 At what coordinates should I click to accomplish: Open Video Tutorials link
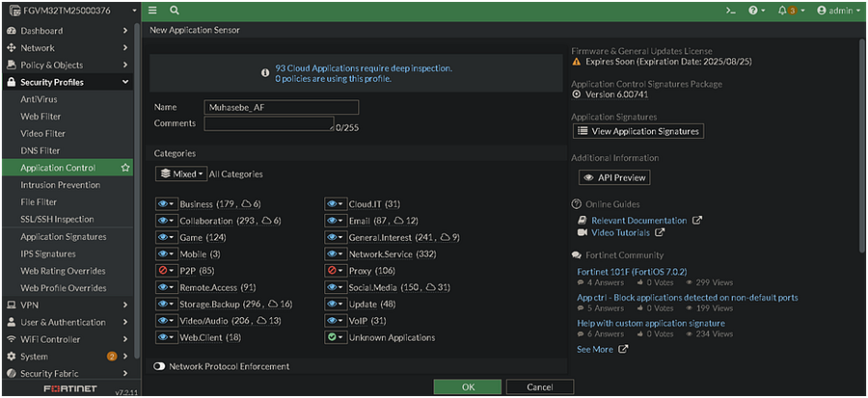pyautogui.click(x=620, y=232)
